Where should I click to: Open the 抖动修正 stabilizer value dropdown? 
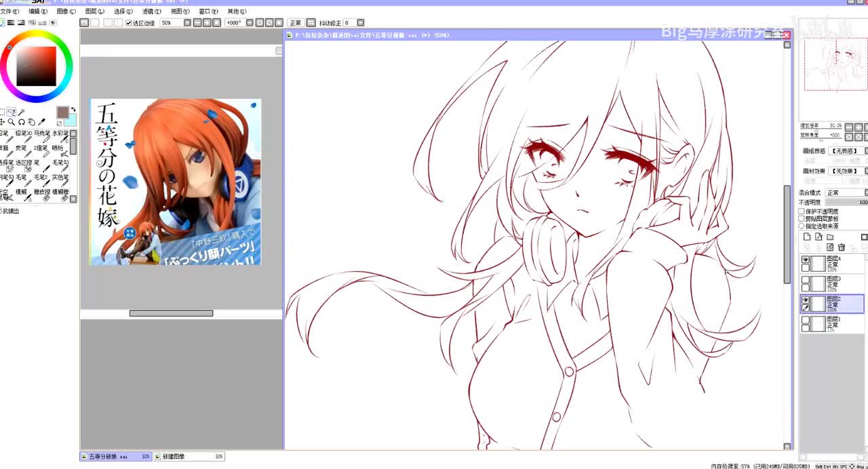[360, 22]
